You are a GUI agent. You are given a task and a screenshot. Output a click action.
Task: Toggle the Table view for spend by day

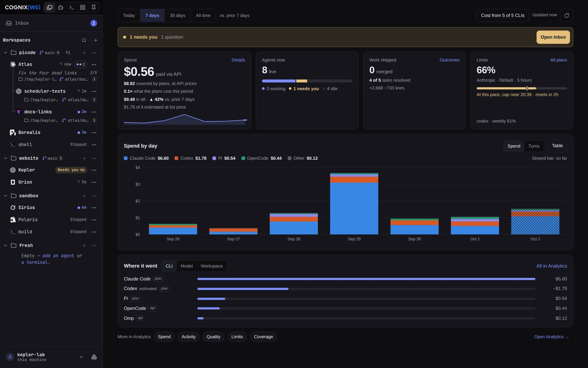point(557,146)
